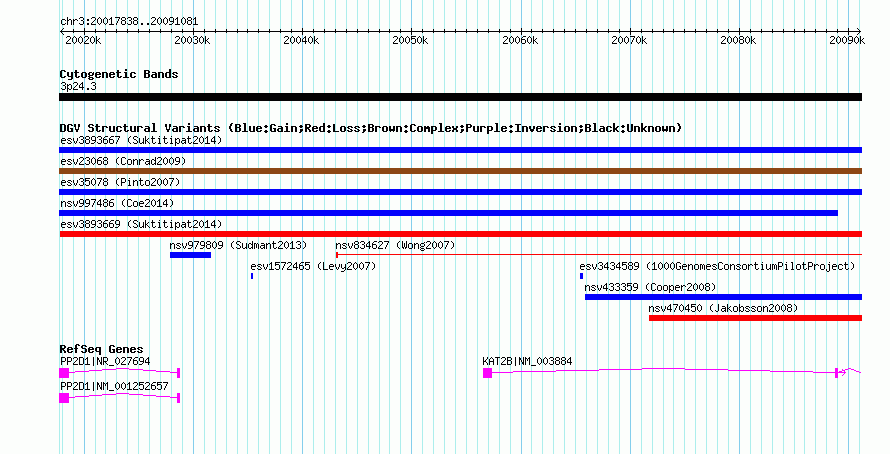Select the 20080k ruler tick label
This screenshot has width=890, height=454.
tap(738, 40)
